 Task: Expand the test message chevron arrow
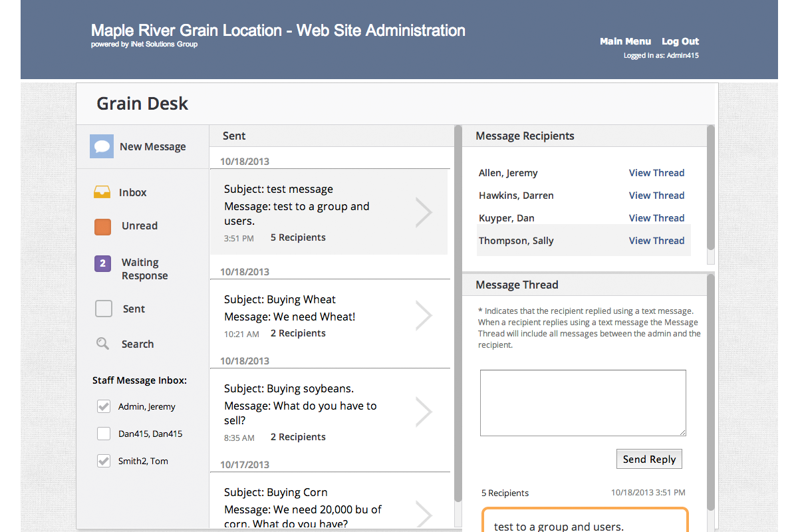point(424,213)
